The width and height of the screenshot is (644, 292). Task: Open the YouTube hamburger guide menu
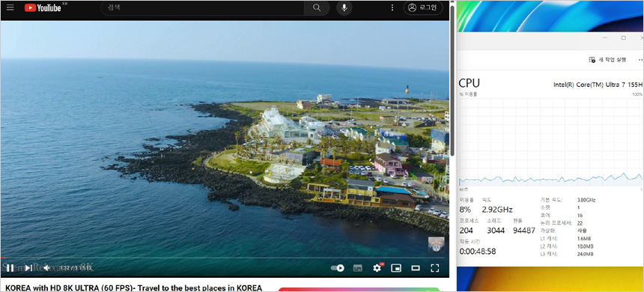click(10, 7)
